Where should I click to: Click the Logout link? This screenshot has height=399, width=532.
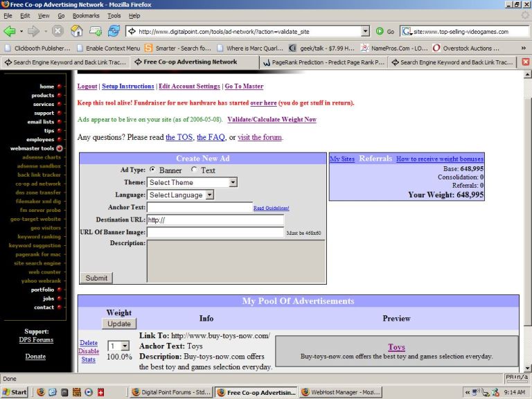[x=87, y=86]
